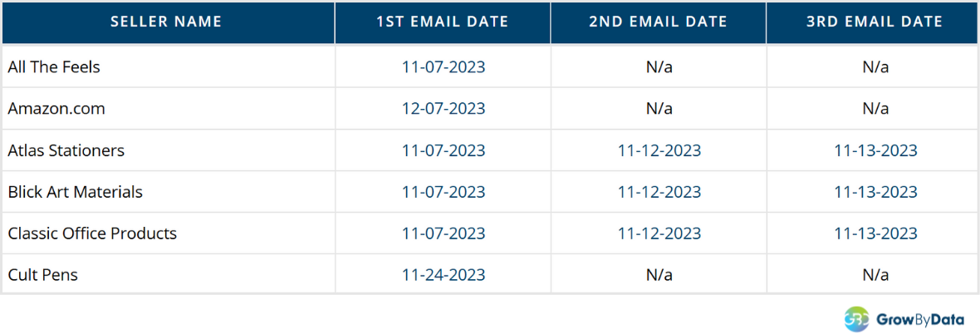980x334 pixels.
Task: Click the 3rd Email Date column header
Action: pyautogui.click(x=875, y=22)
